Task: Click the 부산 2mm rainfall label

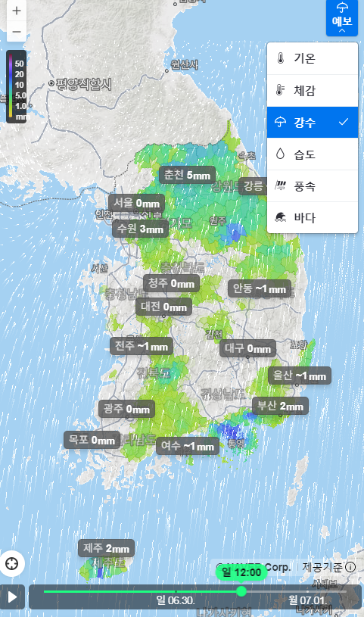Action: (280, 406)
